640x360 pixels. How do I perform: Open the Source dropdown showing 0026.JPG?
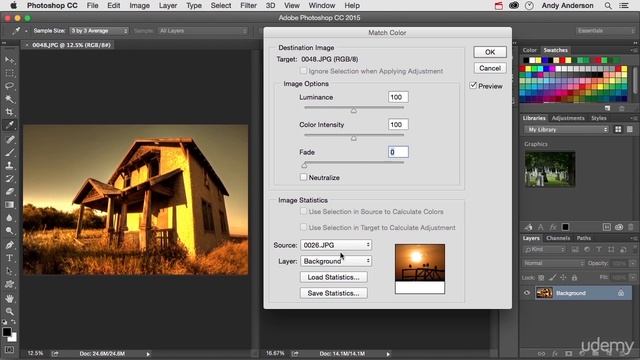(x=336, y=245)
